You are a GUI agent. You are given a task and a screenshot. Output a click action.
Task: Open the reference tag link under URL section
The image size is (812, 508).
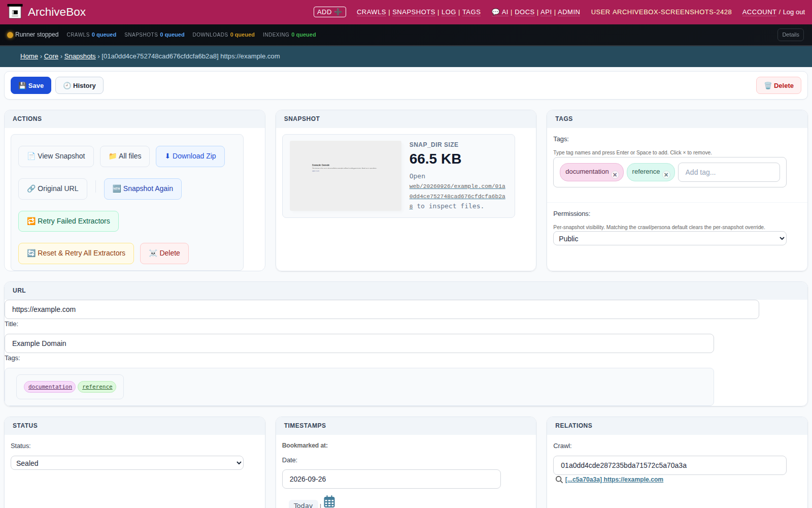click(97, 387)
